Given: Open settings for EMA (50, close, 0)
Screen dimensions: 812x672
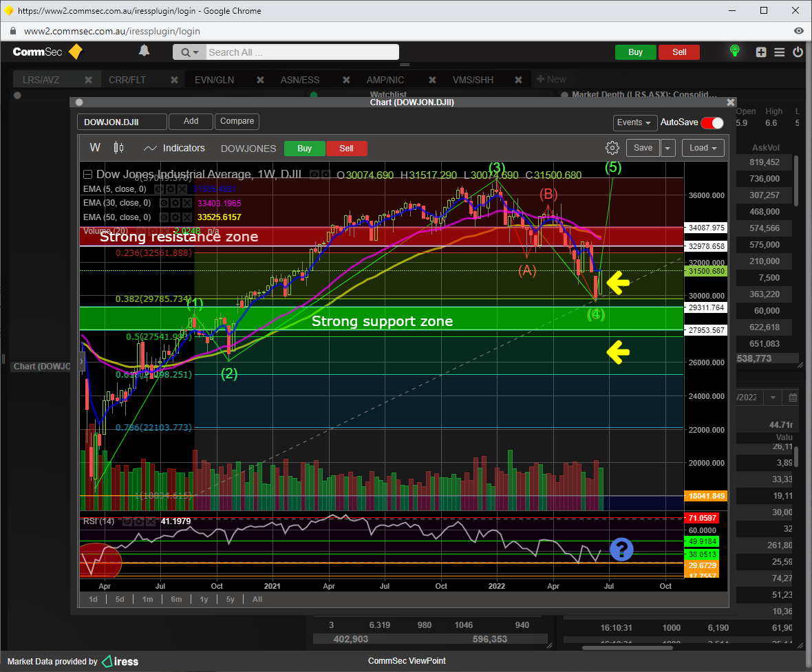Looking at the screenshot, I should [176, 217].
